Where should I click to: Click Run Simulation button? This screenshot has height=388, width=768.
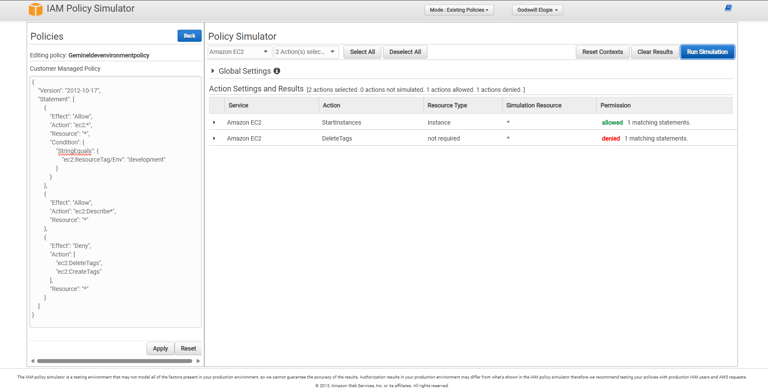click(x=707, y=52)
